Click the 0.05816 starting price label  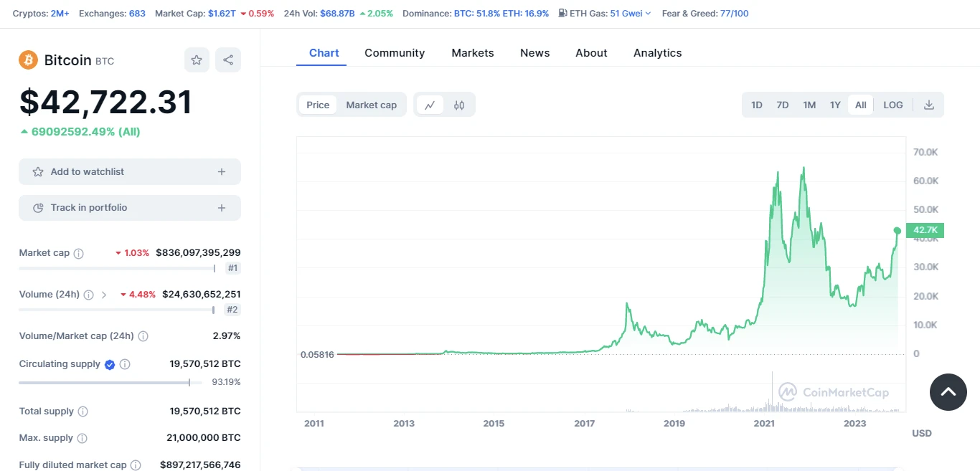click(317, 355)
